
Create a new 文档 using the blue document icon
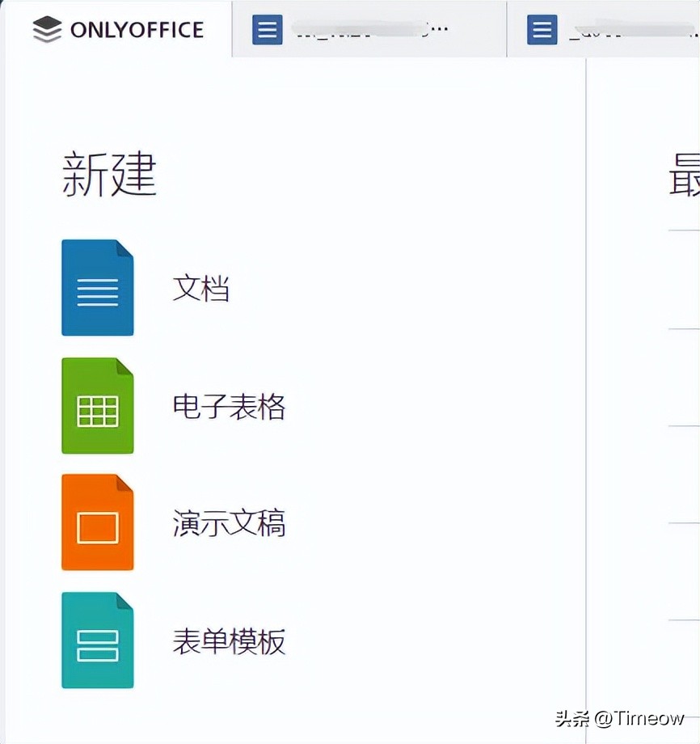[97, 287]
